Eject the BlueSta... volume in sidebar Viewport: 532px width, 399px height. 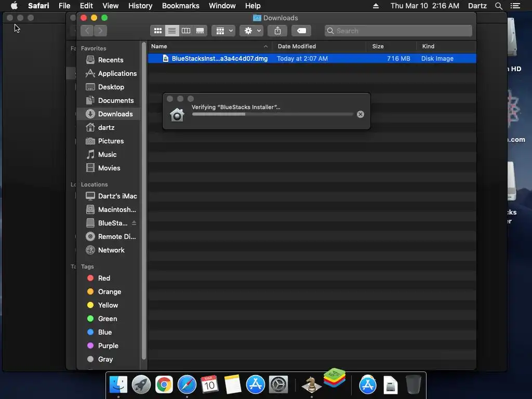(134, 223)
